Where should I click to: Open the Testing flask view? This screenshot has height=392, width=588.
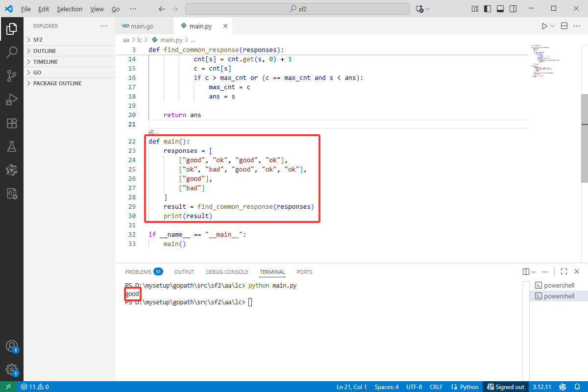pos(12,146)
